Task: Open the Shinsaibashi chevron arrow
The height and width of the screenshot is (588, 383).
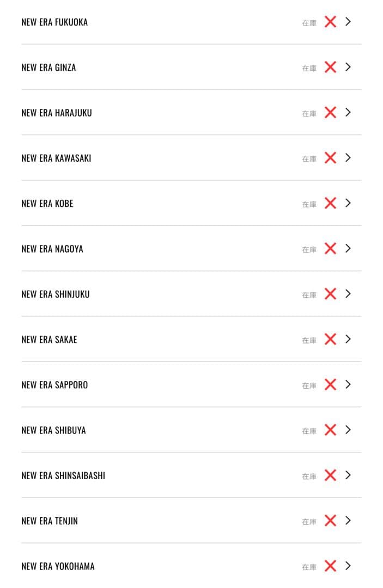Action: pyautogui.click(x=349, y=475)
